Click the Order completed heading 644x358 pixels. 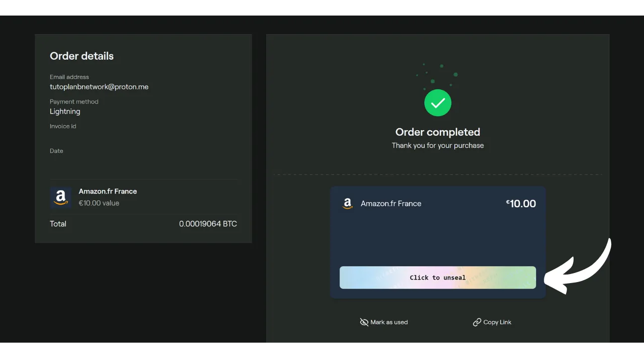[x=438, y=132]
